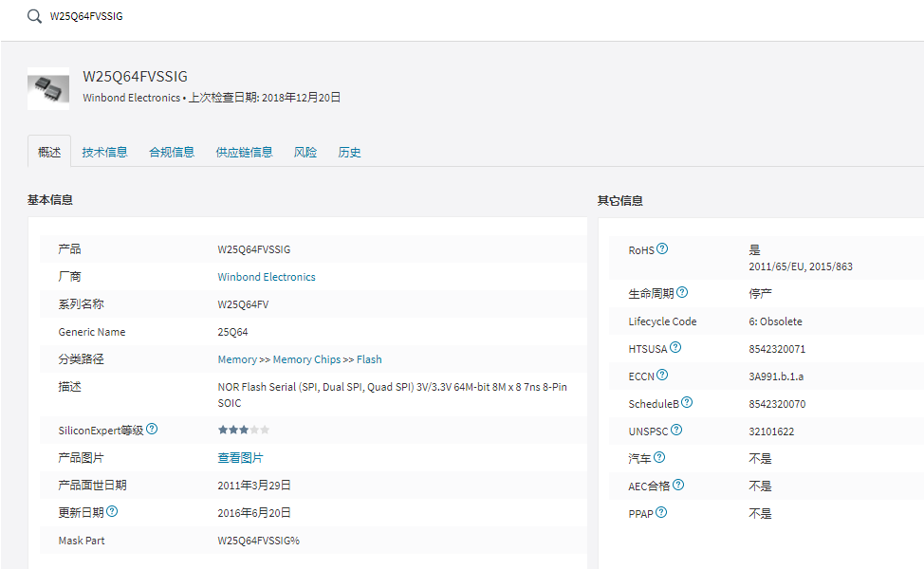
Task: Open the Flash category link
Action: [369, 359]
